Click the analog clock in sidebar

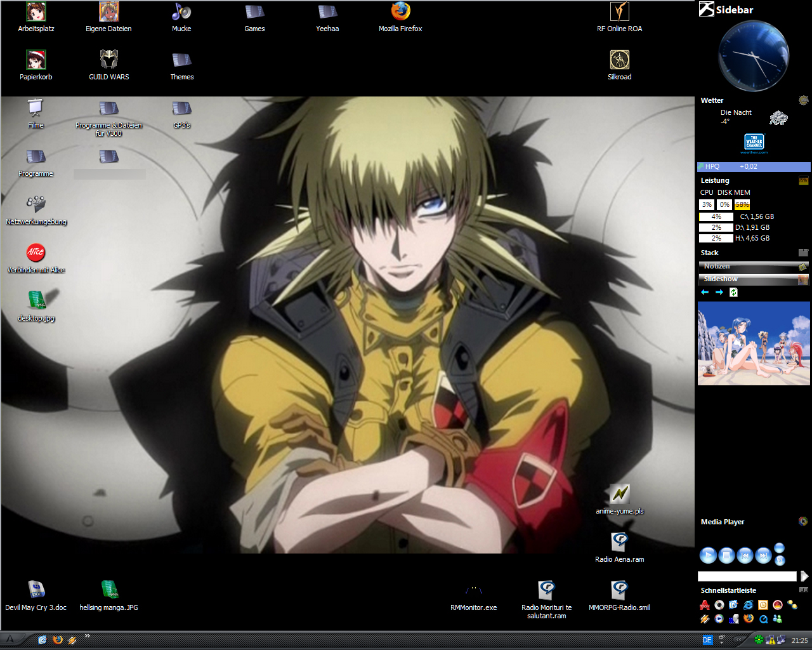(x=754, y=56)
